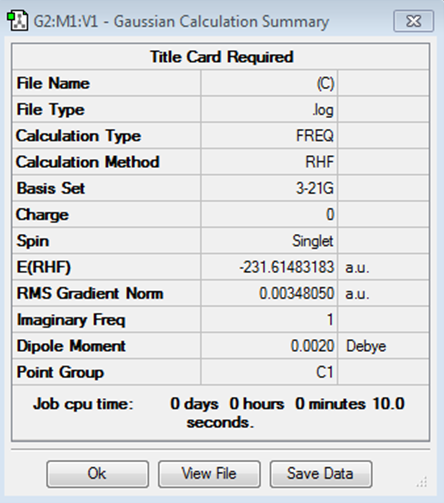Select the gradient value 0.00348050
This screenshot has height=503, width=444.
click(296, 293)
